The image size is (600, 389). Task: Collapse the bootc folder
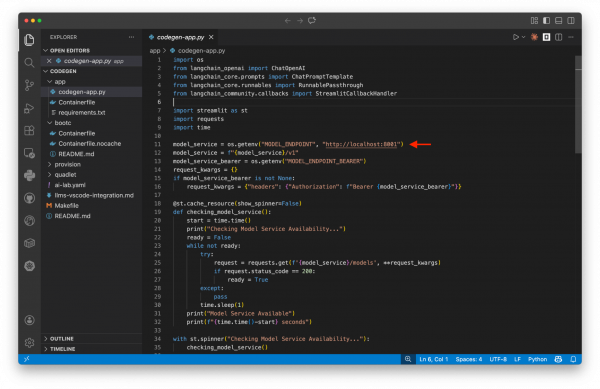tap(63, 123)
